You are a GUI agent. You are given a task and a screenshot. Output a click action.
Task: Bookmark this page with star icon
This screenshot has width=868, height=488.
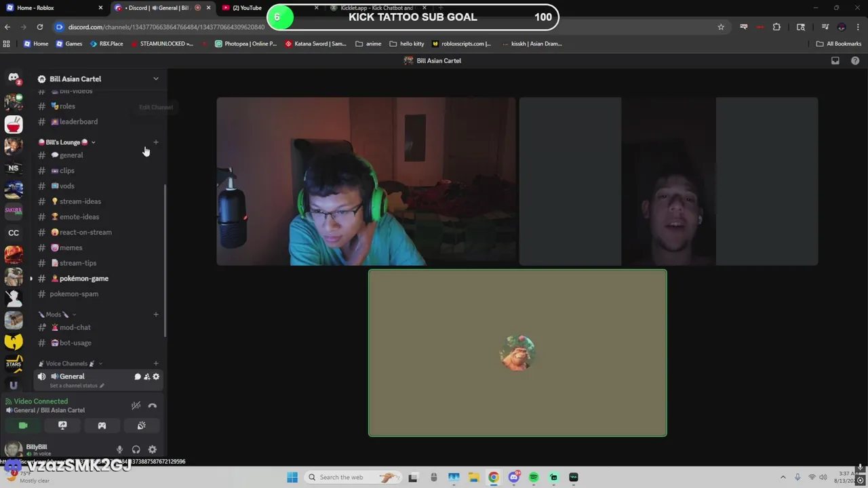click(x=721, y=27)
